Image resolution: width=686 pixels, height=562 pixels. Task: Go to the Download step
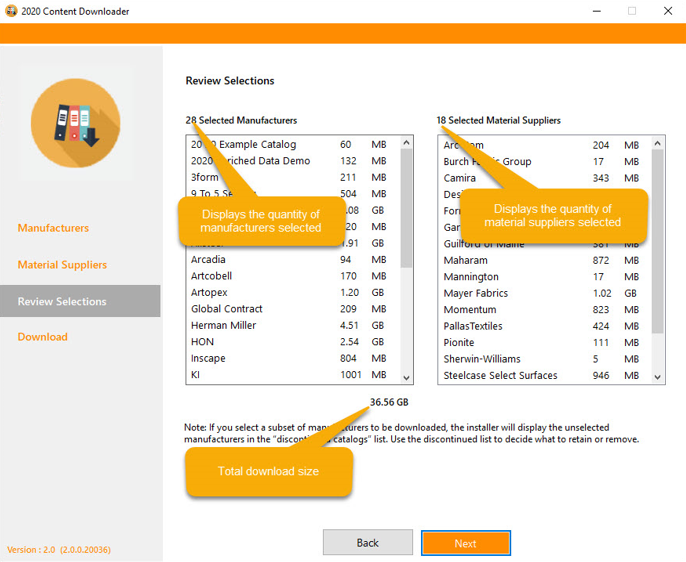click(42, 337)
